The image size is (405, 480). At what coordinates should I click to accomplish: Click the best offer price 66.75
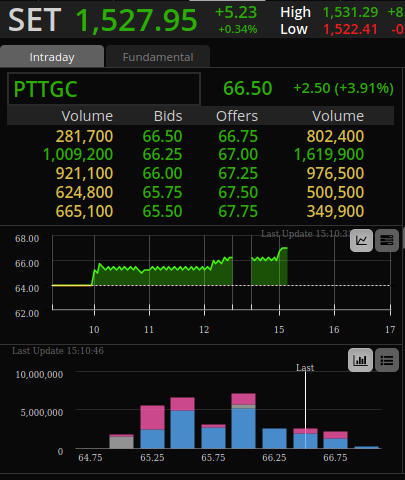click(x=238, y=136)
